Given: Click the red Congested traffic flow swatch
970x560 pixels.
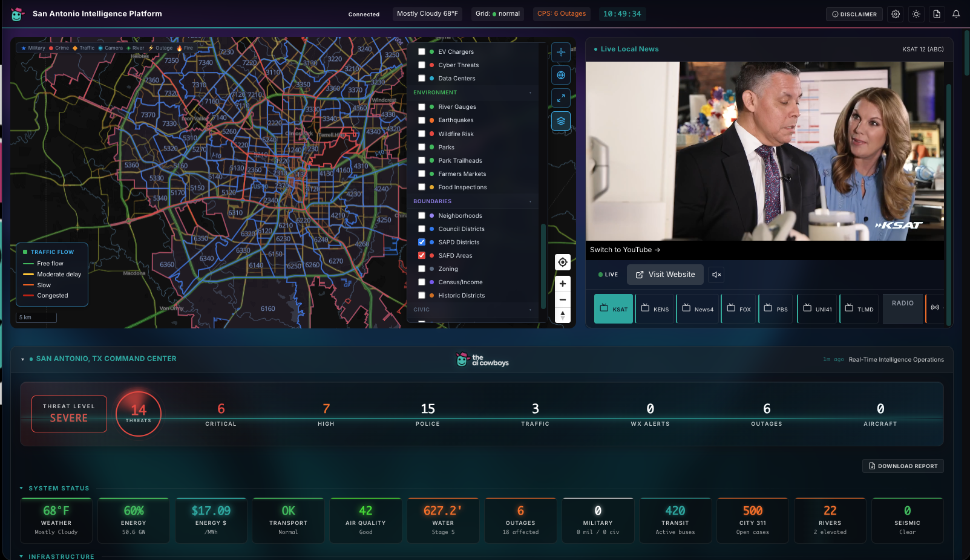Looking at the screenshot, I should tap(28, 296).
